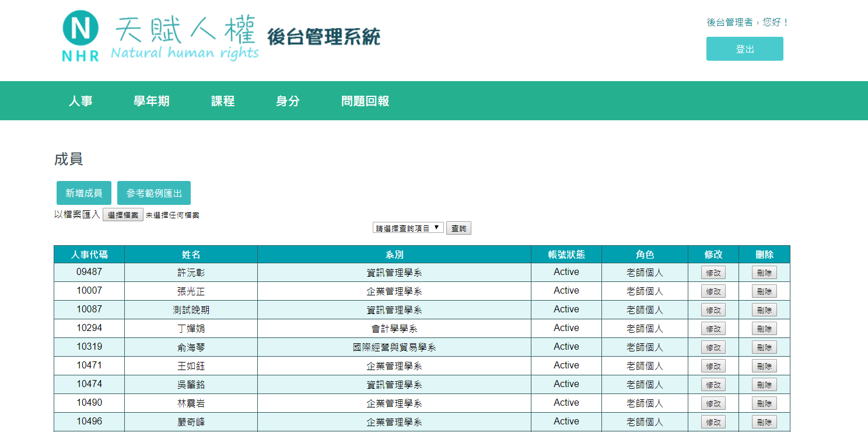The width and height of the screenshot is (868, 432).
Task: Click the 選擇檔案 file chooser button
Action: pos(123,215)
